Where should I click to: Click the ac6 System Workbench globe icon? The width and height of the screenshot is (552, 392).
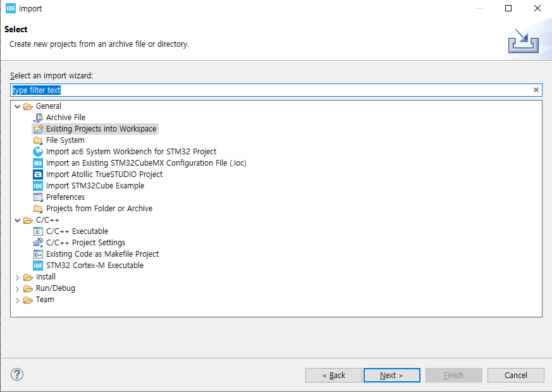point(38,152)
